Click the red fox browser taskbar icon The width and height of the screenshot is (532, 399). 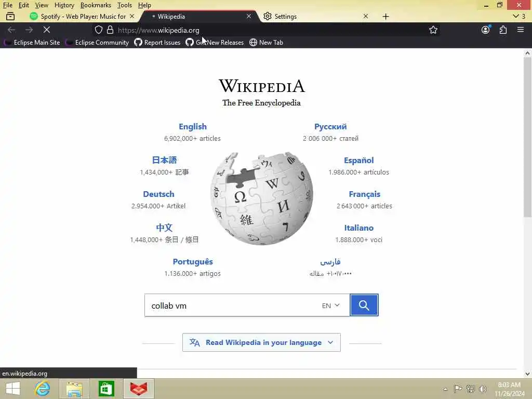(x=138, y=389)
